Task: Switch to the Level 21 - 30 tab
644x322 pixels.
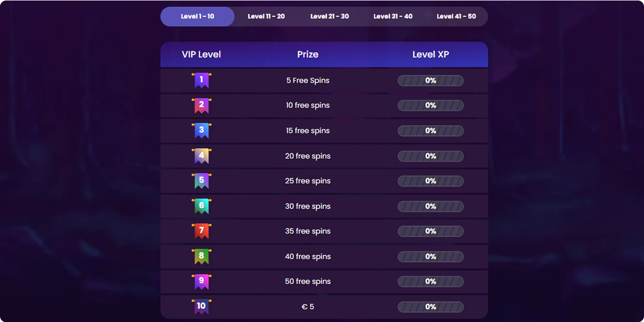Action: (330, 16)
